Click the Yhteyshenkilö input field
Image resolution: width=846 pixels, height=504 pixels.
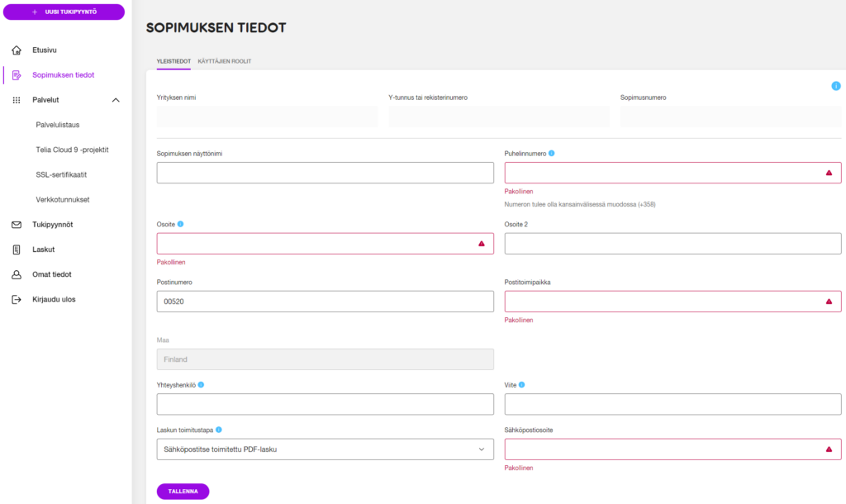point(325,404)
